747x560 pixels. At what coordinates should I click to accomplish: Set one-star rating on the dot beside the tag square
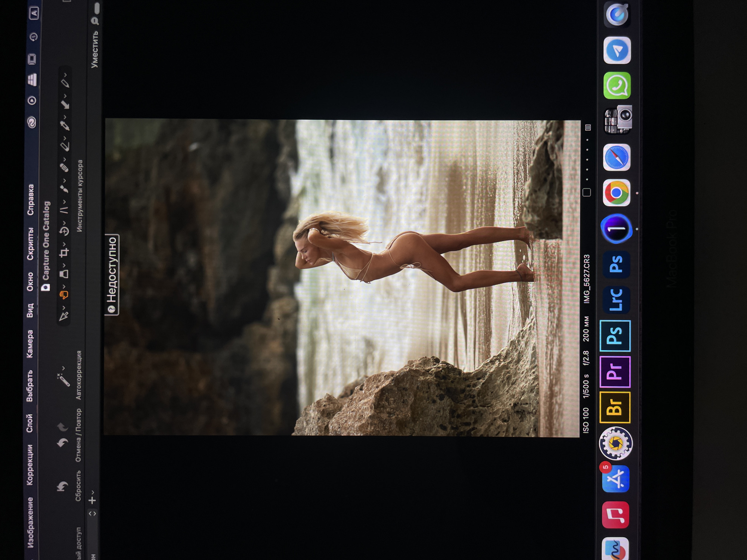[x=587, y=180]
